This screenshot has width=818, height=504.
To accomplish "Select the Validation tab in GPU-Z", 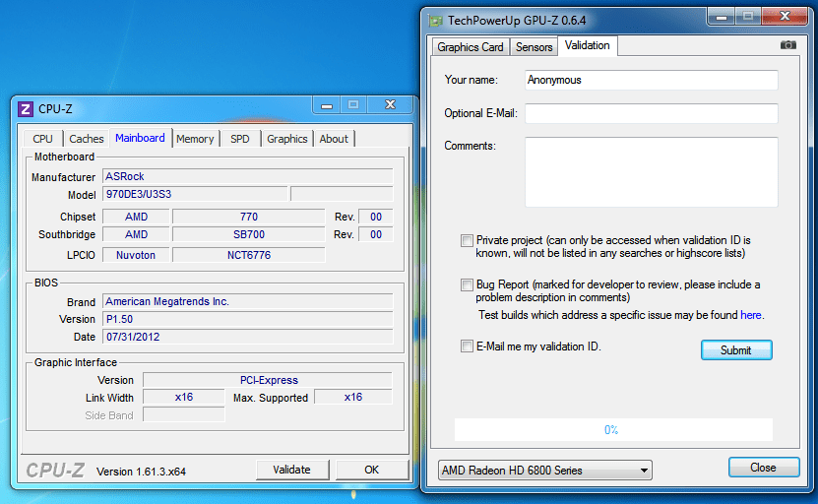I will [x=588, y=45].
